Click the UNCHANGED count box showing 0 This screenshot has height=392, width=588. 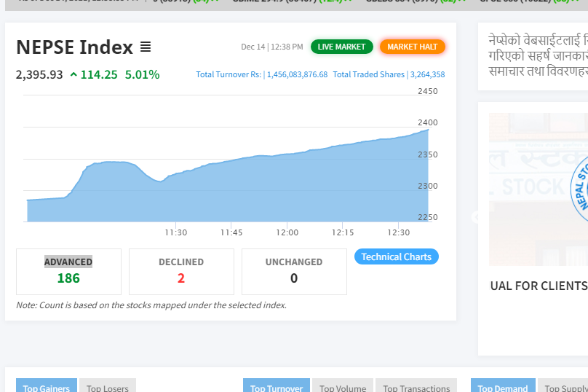tap(295, 272)
